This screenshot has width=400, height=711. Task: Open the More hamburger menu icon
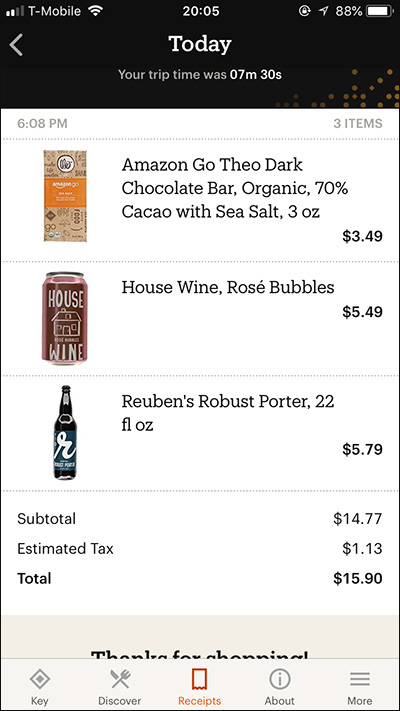click(x=360, y=679)
